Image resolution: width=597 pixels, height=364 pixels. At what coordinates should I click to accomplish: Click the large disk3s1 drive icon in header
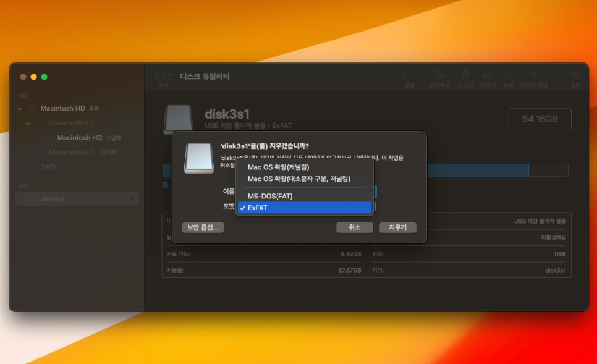178,119
